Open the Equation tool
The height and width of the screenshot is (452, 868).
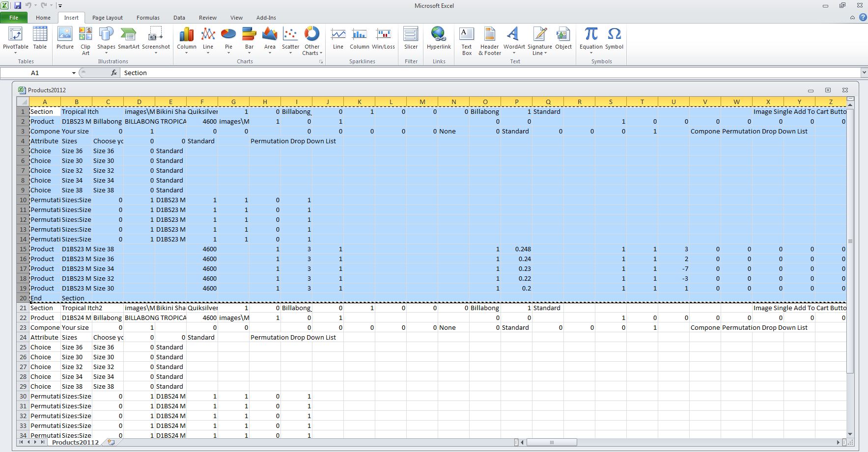(x=591, y=39)
